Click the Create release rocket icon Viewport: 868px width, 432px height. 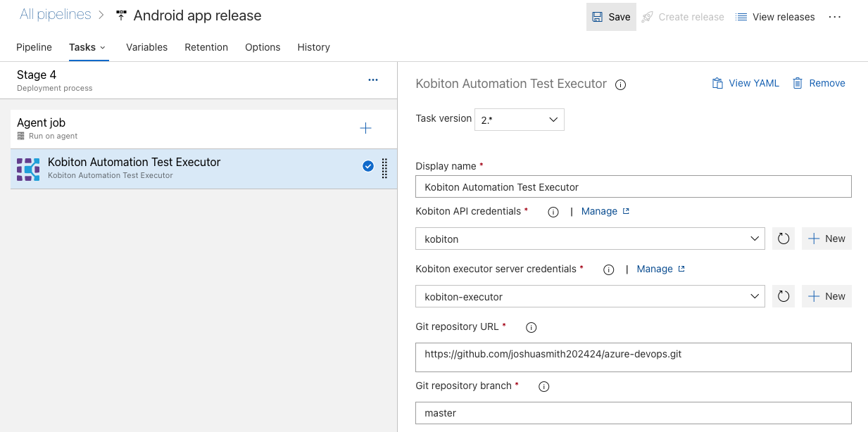click(647, 17)
